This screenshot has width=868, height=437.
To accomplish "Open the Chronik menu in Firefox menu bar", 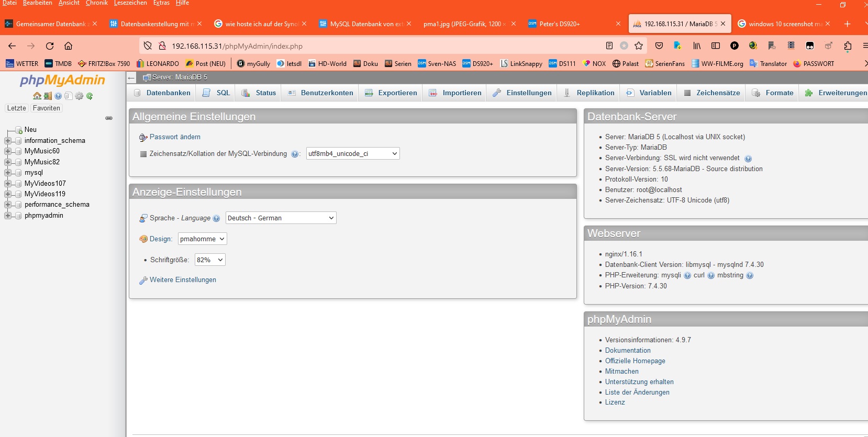I will tap(97, 3).
